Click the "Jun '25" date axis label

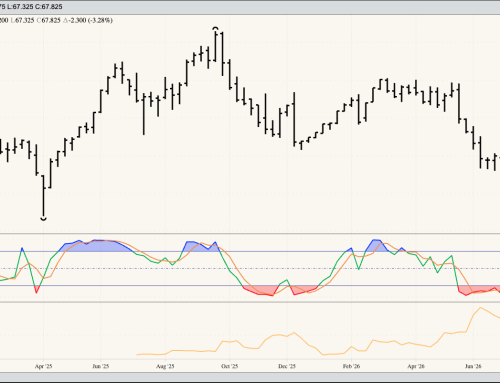coord(101,366)
